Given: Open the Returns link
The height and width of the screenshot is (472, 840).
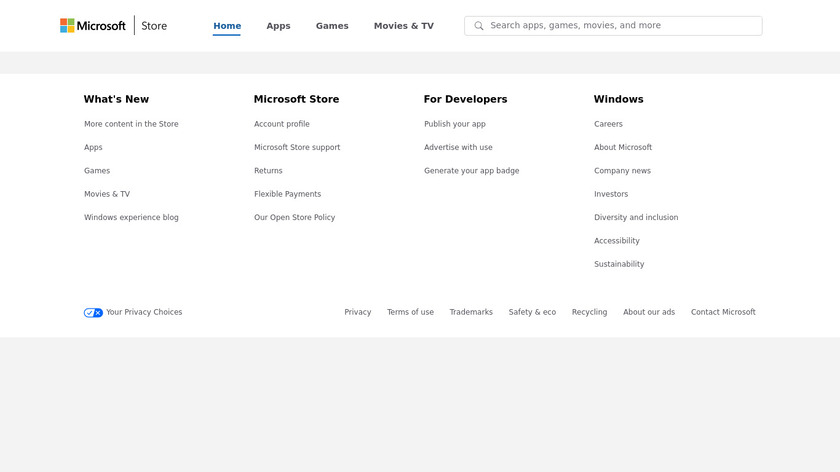Looking at the screenshot, I should coord(268,171).
